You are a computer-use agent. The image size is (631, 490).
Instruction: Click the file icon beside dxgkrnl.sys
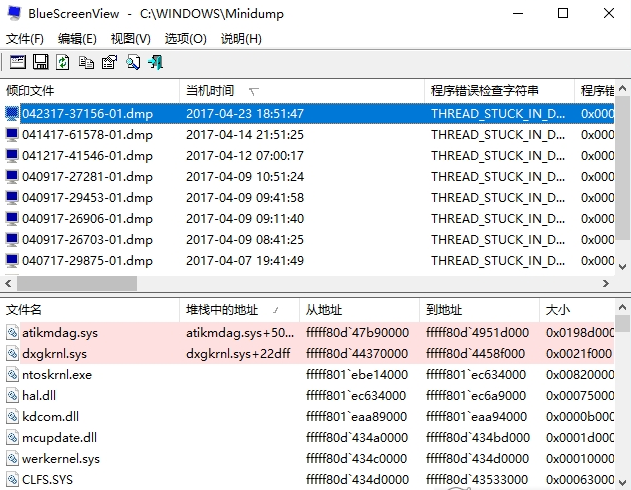tap(12, 353)
